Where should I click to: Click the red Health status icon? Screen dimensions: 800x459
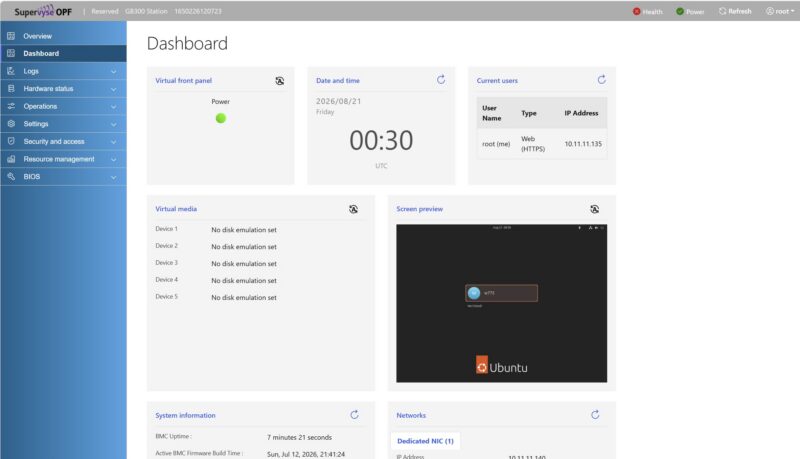pyautogui.click(x=636, y=11)
